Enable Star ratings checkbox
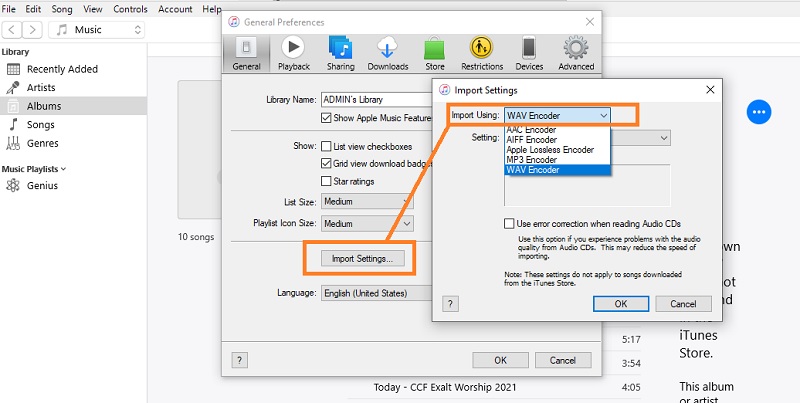Viewport: 800px width, 403px height. coord(326,181)
